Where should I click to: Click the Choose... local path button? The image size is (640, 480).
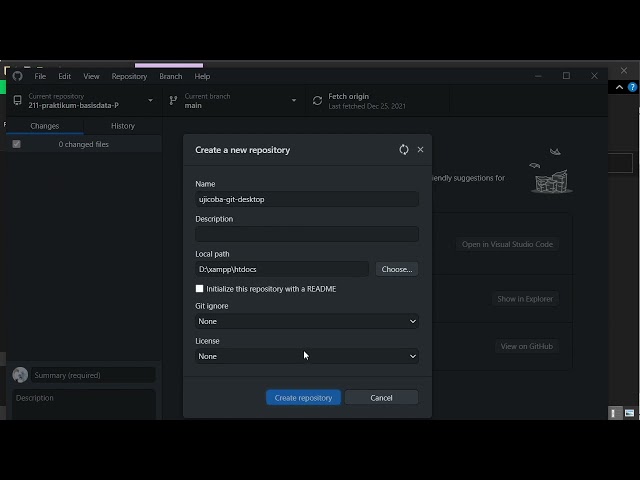[x=397, y=269]
